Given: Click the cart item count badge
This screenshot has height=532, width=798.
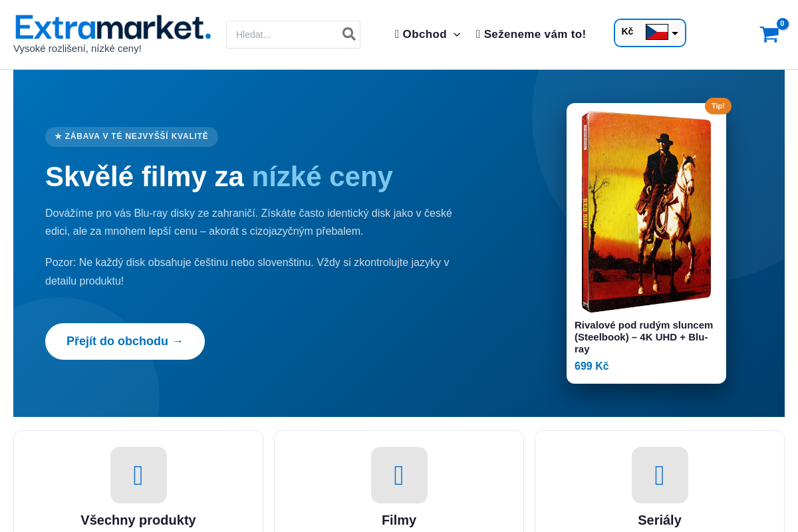Looking at the screenshot, I should pos(783,24).
